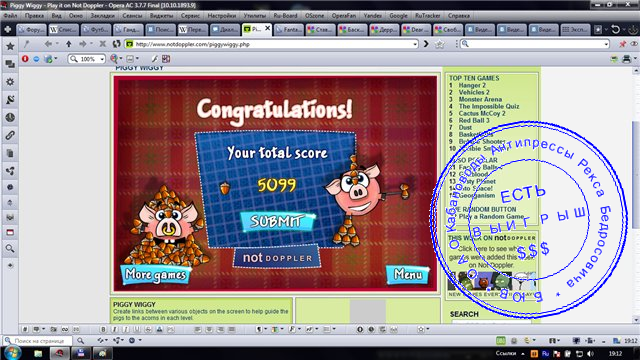Open the back button history dropdown arrow
Screen dimensions: 640x360
56,44
